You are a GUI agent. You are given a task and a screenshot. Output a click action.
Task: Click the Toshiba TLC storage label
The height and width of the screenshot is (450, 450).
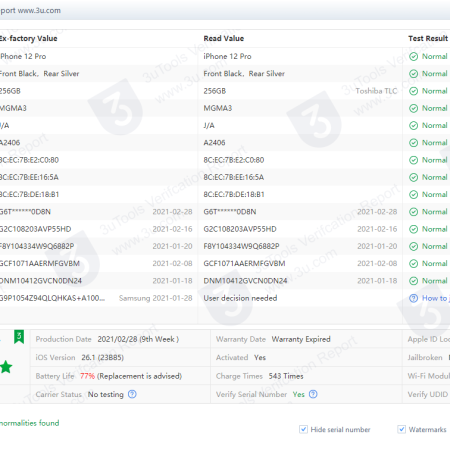click(x=376, y=91)
